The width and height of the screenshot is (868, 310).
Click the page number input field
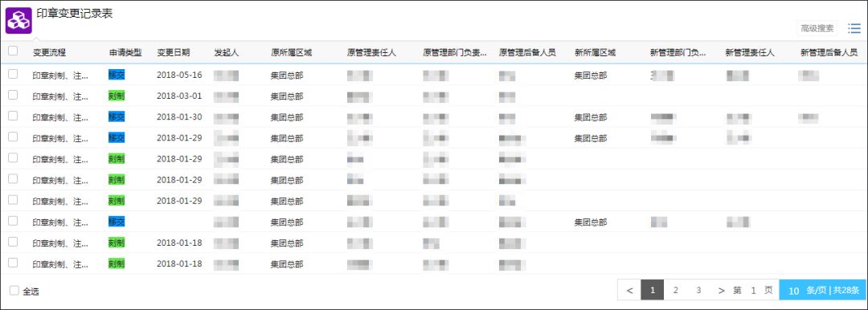753,291
